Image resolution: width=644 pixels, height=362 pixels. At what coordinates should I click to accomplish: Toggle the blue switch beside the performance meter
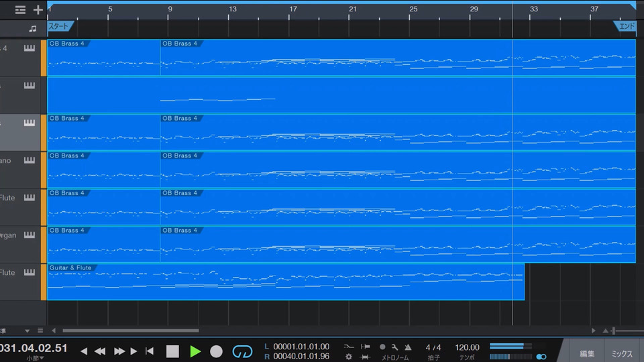coord(541,357)
